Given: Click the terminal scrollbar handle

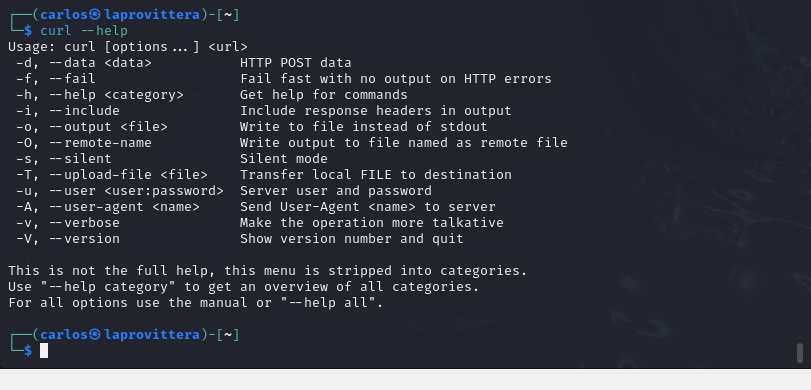Looking at the screenshot, I should point(800,352).
